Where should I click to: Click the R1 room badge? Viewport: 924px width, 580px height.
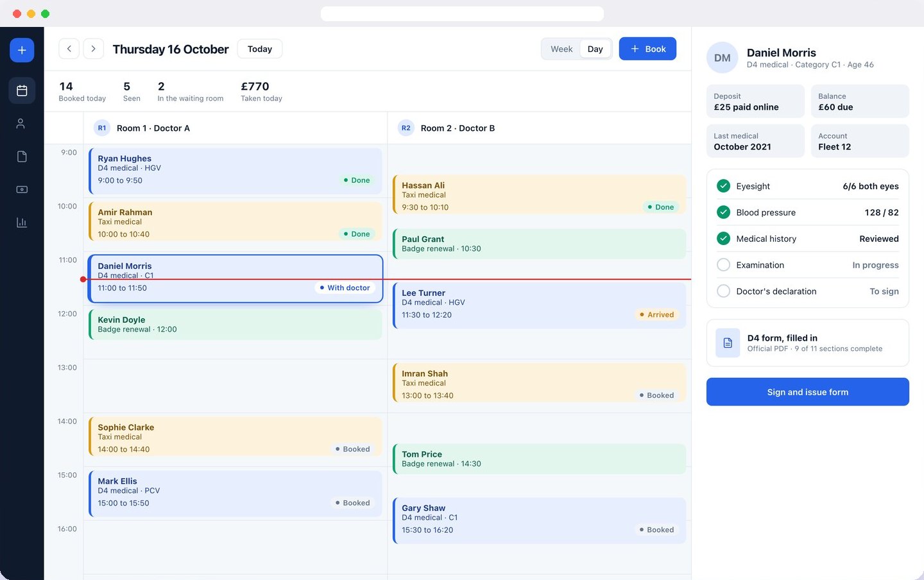(102, 128)
